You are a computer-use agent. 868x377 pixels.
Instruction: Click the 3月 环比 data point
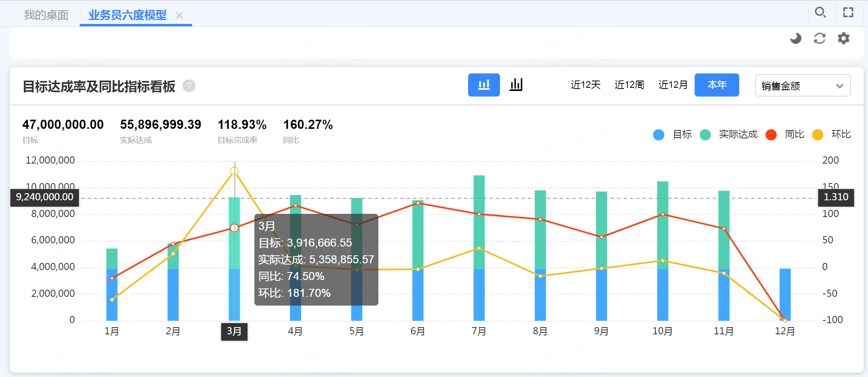click(x=234, y=171)
